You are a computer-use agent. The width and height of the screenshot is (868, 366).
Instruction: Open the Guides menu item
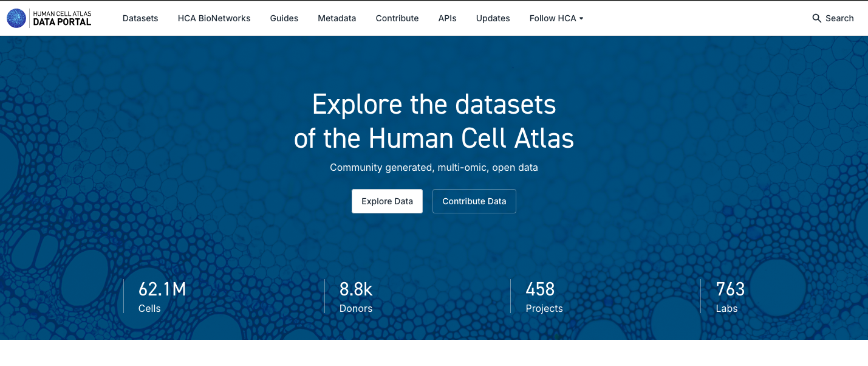284,18
